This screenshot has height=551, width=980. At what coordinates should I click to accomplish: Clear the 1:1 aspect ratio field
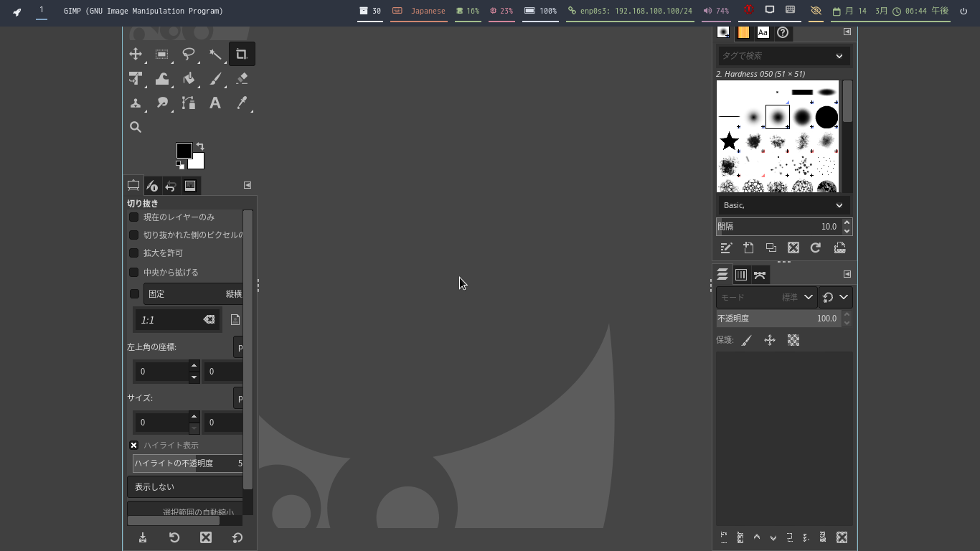pos(209,320)
